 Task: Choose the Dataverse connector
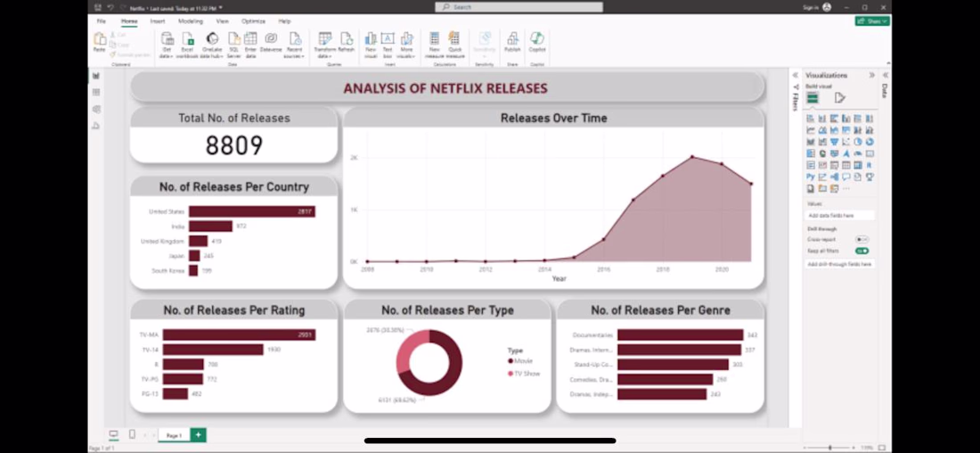coord(271,42)
